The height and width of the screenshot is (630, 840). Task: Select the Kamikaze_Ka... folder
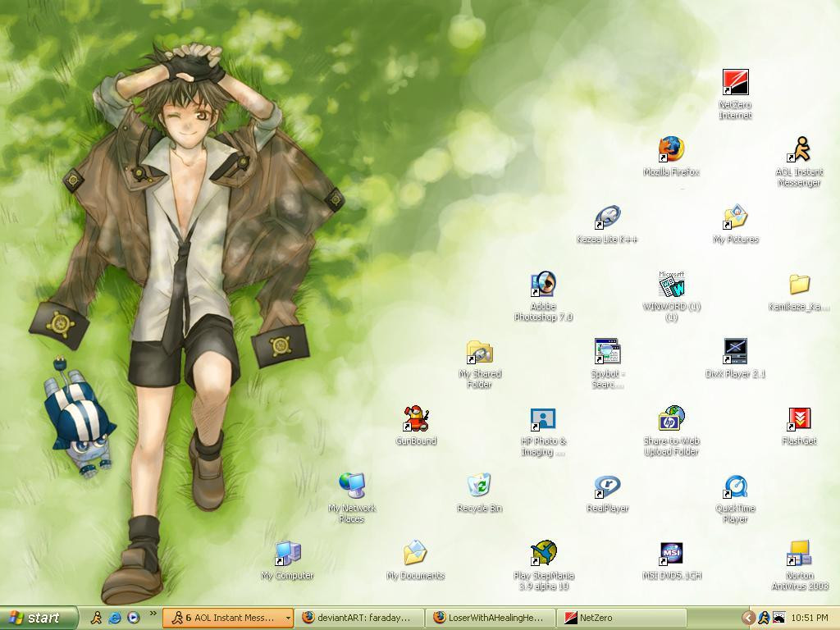(x=799, y=284)
